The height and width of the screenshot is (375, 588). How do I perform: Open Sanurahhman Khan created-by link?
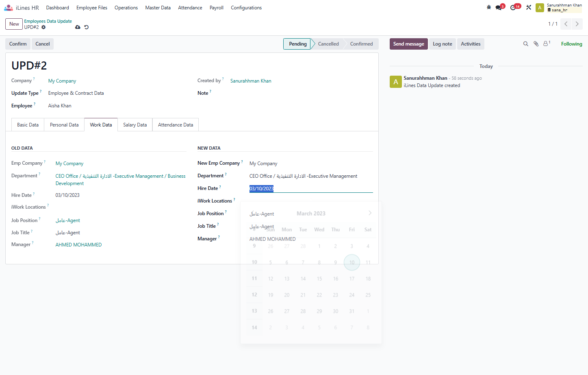pos(251,81)
